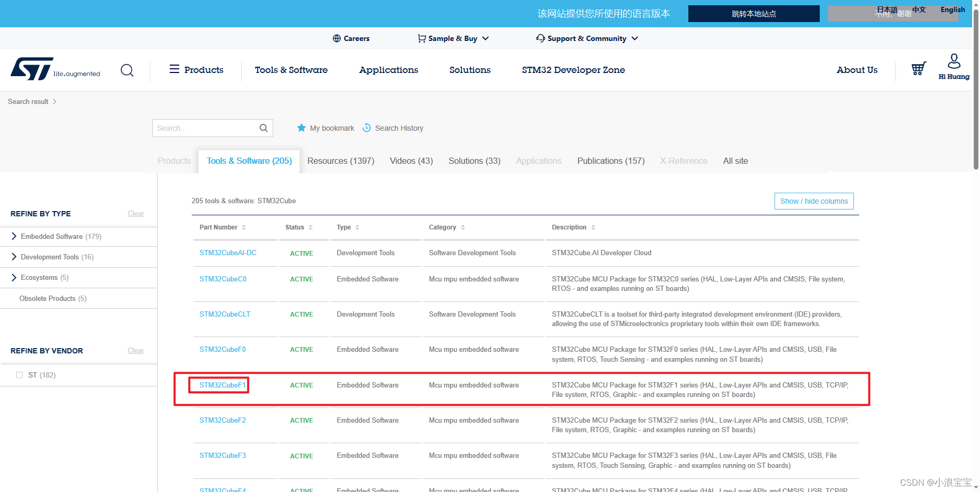Open STM32 Developer Zone menu

tap(573, 70)
